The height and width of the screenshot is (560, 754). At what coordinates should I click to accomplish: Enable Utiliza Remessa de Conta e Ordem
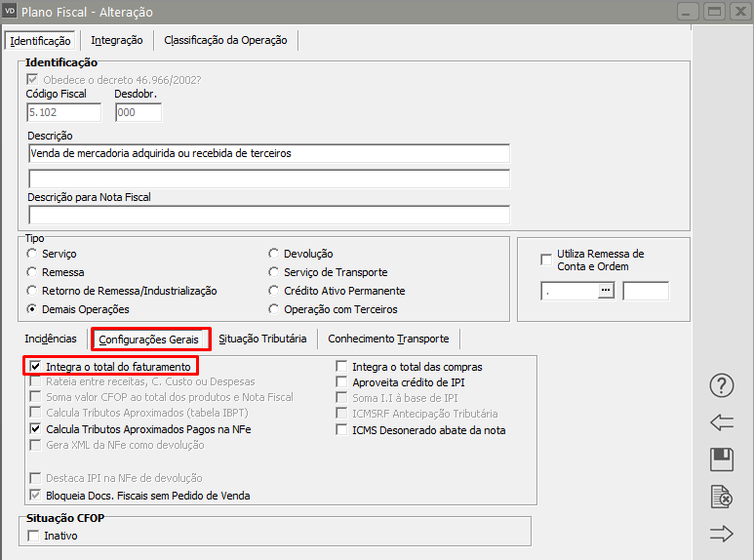pyautogui.click(x=546, y=260)
